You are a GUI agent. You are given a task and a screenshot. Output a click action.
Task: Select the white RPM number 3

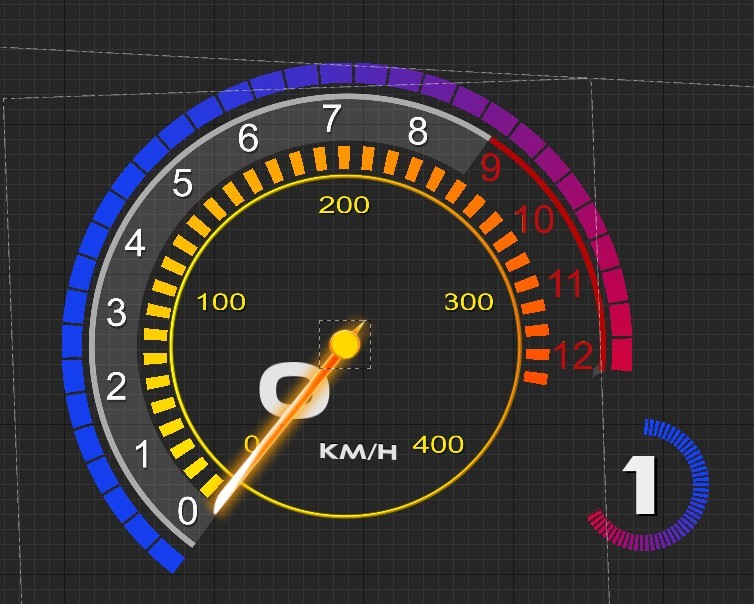coord(116,313)
